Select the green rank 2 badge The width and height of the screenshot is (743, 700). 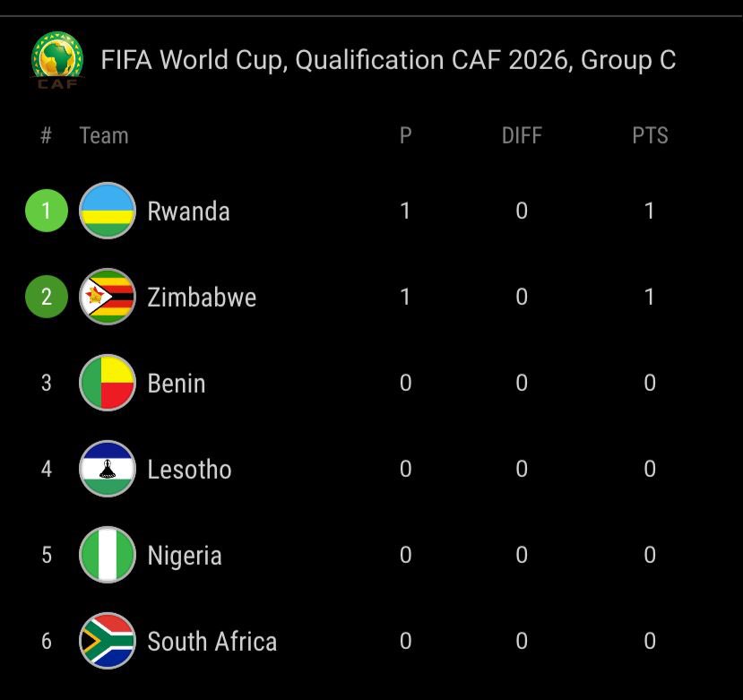point(47,297)
